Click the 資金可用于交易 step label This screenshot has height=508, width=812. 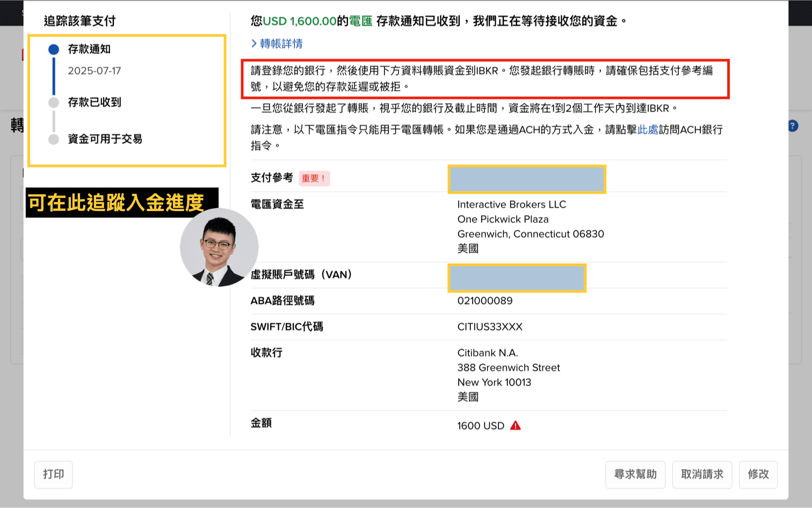(105, 139)
